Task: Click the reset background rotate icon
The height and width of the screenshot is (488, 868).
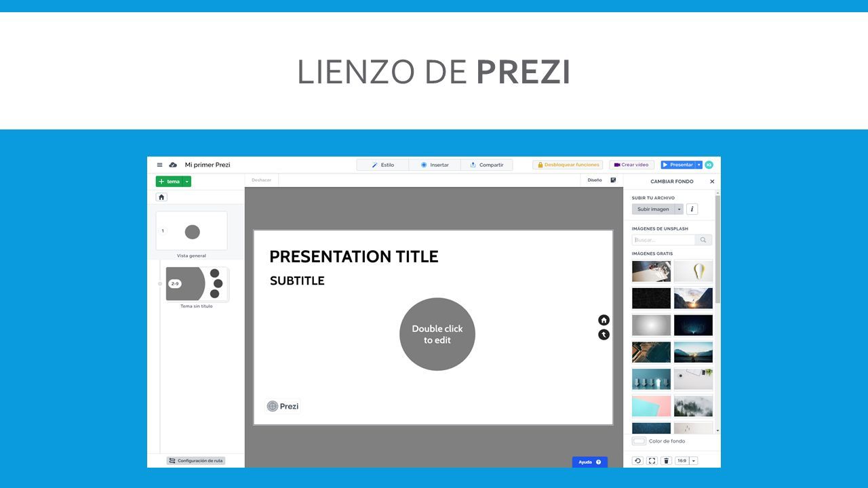Action: pos(637,461)
